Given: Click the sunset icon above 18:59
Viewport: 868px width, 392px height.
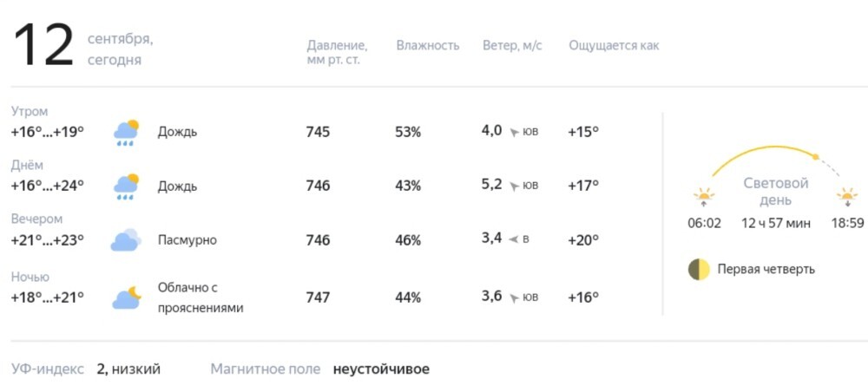Looking at the screenshot, I should [847, 198].
